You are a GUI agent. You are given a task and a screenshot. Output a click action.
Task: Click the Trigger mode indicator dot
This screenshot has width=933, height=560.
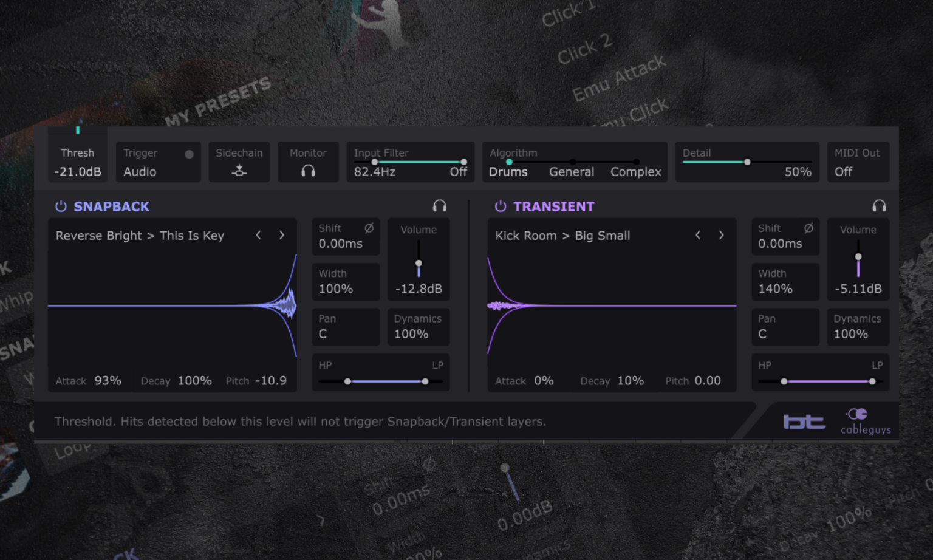189,153
